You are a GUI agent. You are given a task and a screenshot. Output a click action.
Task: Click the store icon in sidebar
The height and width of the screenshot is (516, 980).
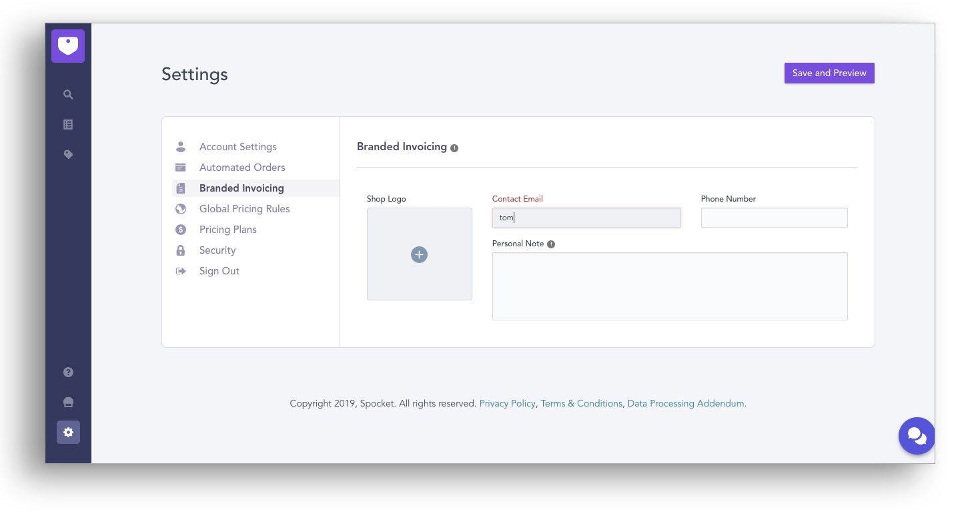pyautogui.click(x=68, y=403)
